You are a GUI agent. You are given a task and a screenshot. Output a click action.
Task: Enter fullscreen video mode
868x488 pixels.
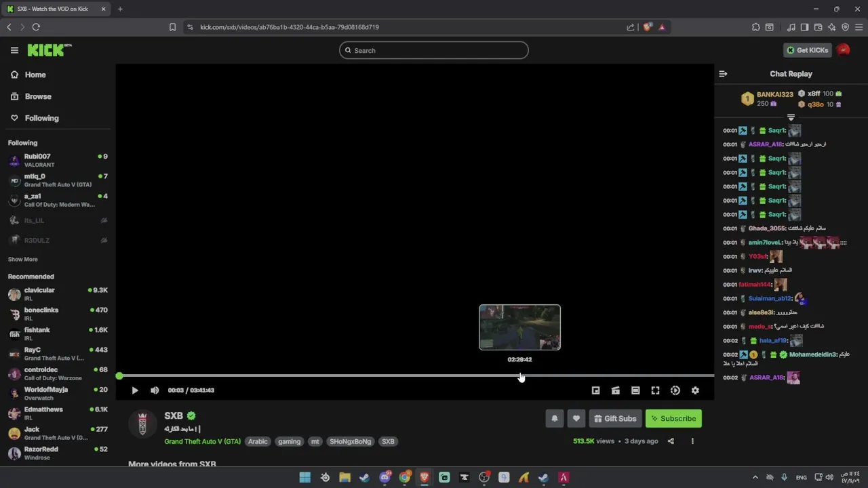[x=655, y=390]
